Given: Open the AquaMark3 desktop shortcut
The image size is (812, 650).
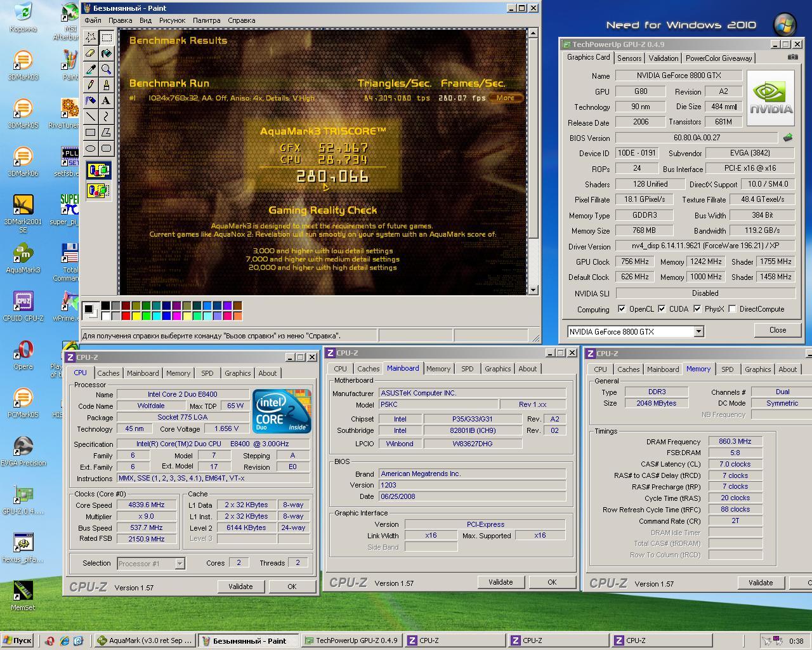Looking at the screenshot, I should pyautogui.click(x=23, y=258).
